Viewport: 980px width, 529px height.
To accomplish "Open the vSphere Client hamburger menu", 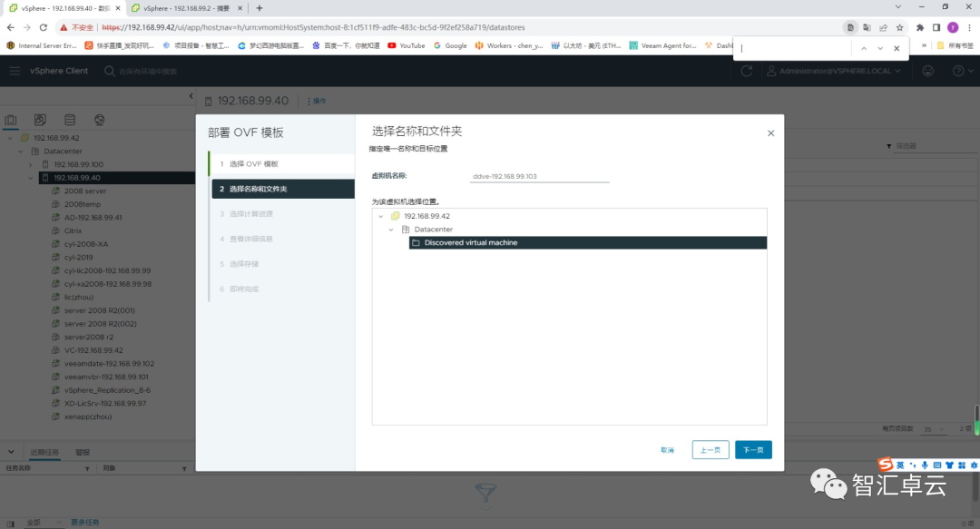I will click(x=15, y=71).
